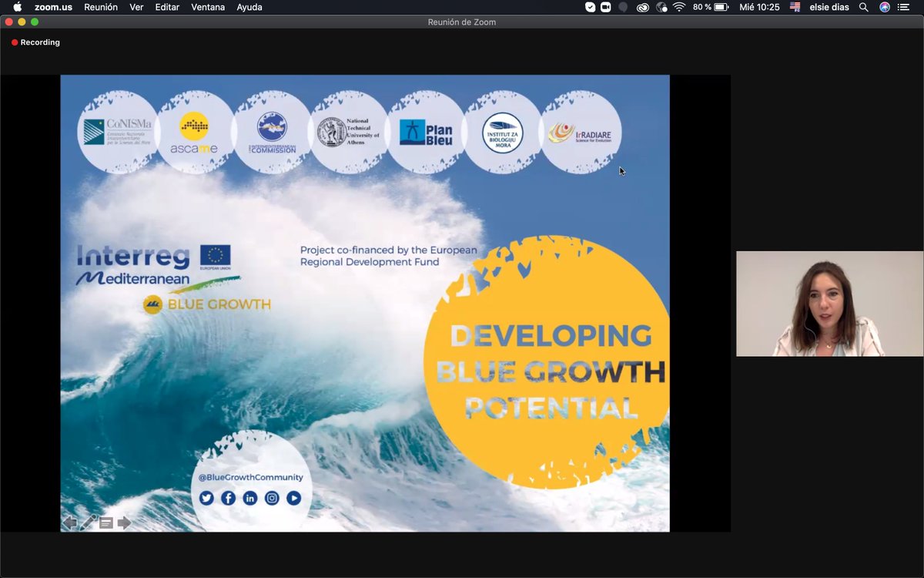Click the speaker's video thumbnail

[x=829, y=304]
